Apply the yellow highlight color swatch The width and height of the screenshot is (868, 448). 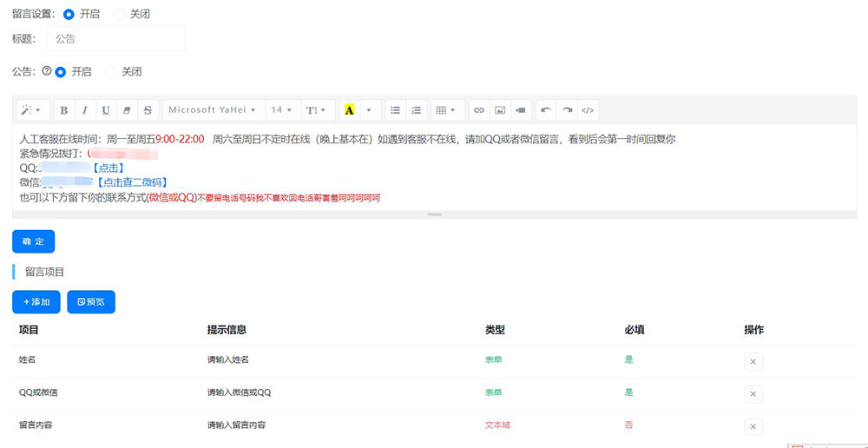[x=350, y=110]
